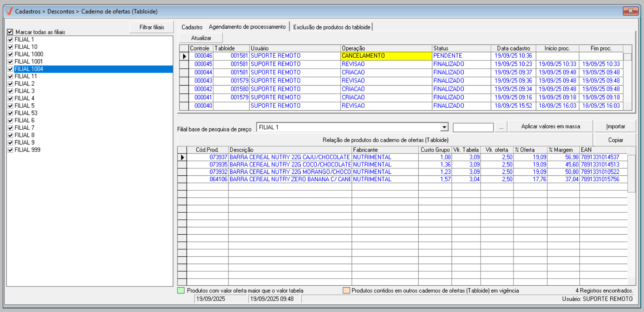Open 'Filial base de pesquisa' dropdown arrow
Viewport: 644px width, 312px height.
(444, 127)
